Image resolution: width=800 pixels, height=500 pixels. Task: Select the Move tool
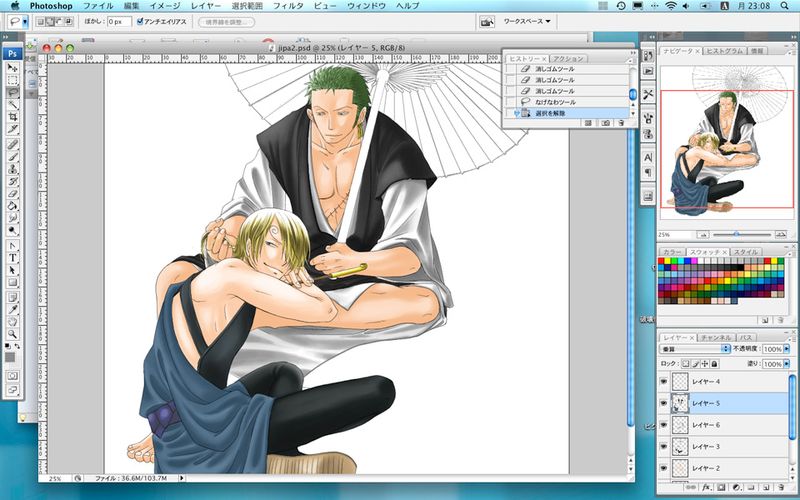point(13,68)
